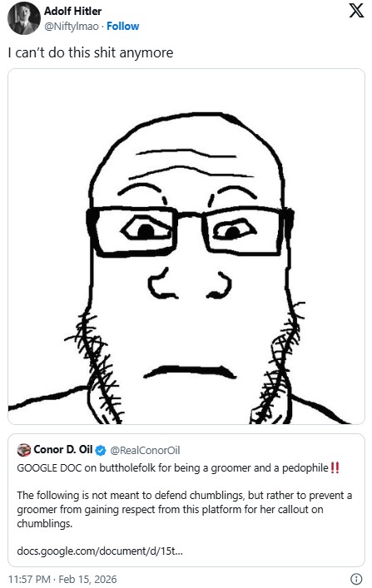Follow the @Niftylmao account

coord(122,27)
